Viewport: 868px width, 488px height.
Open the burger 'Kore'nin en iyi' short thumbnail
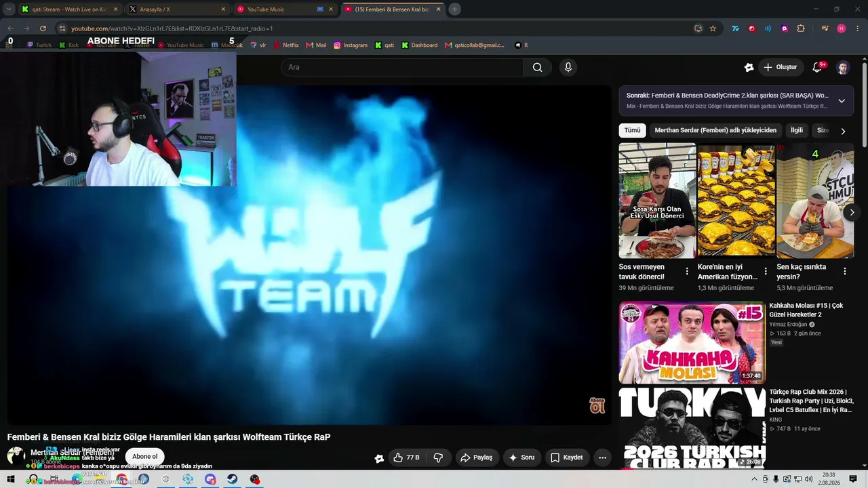click(x=736, y=201)
